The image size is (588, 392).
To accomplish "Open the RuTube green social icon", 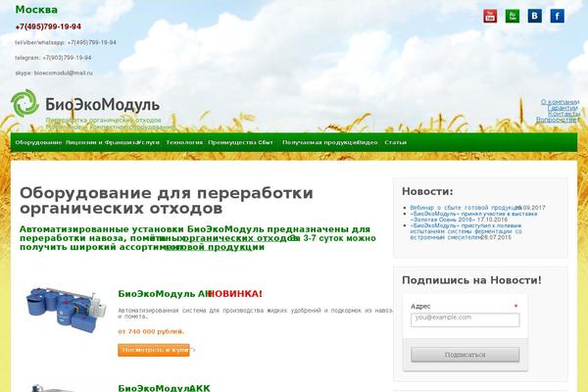I will pyautogui.click(x=513, y=16).
